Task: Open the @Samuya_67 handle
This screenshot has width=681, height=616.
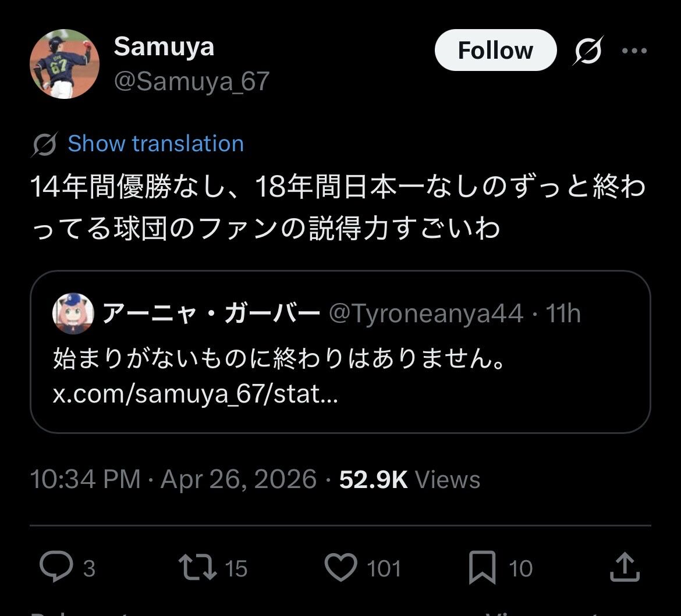Action: (x=191, y=81)
